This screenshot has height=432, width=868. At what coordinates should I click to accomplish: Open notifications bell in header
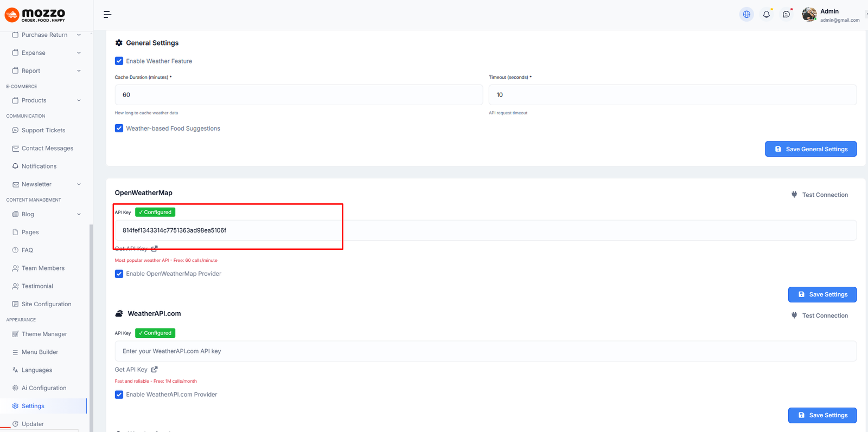[766, 15]
